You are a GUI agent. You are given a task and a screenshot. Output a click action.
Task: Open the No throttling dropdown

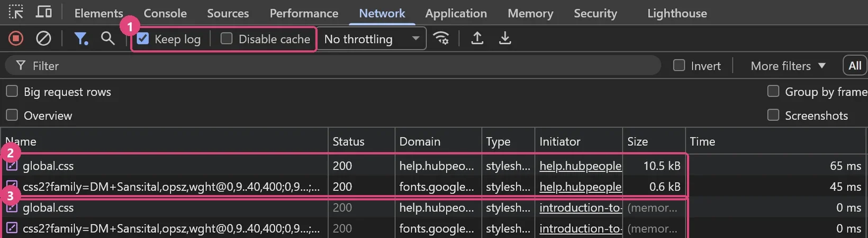click(x=372, y=39)
